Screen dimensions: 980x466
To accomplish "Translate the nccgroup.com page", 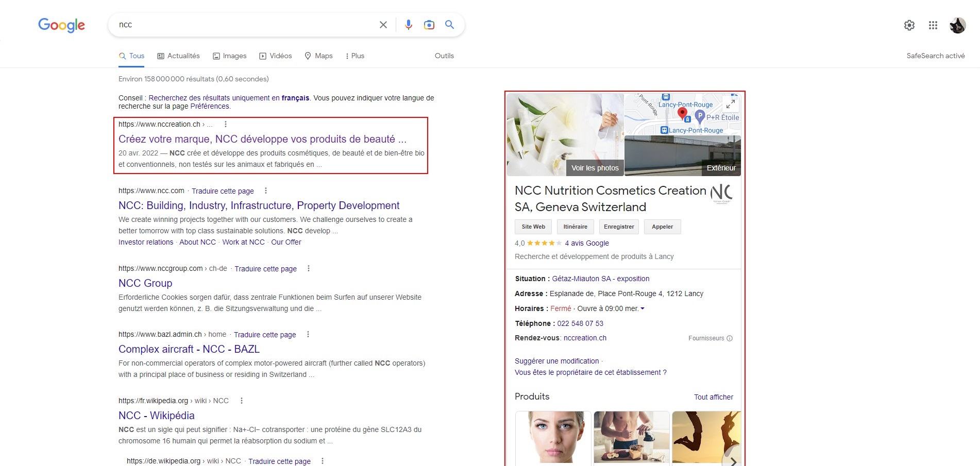I will point(265,269).
